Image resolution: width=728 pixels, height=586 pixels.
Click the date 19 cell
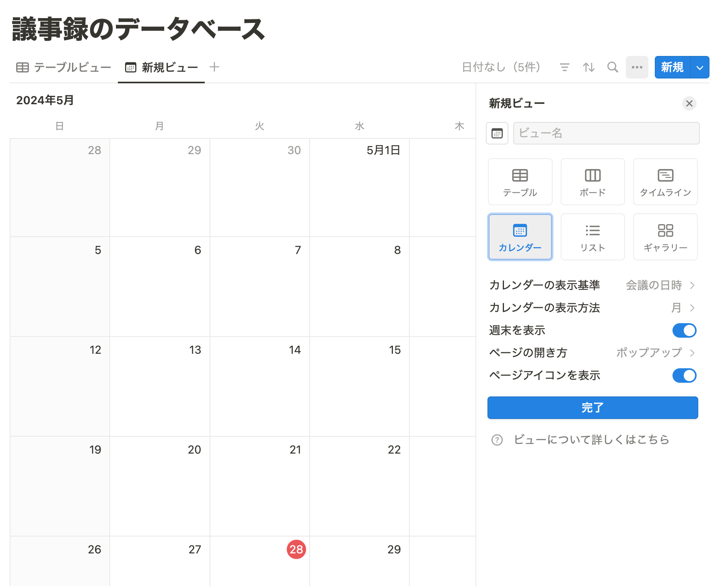click(60, 486)
